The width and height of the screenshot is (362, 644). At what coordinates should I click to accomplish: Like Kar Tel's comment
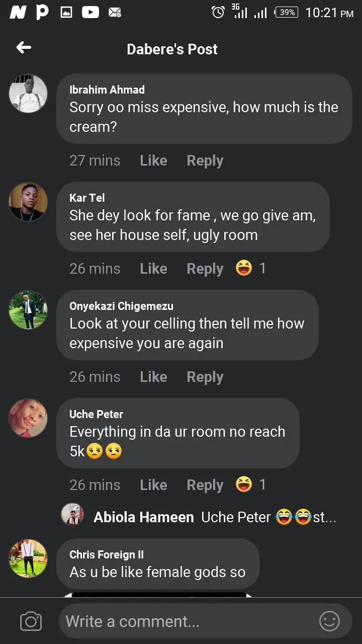(x=153, y=269)
